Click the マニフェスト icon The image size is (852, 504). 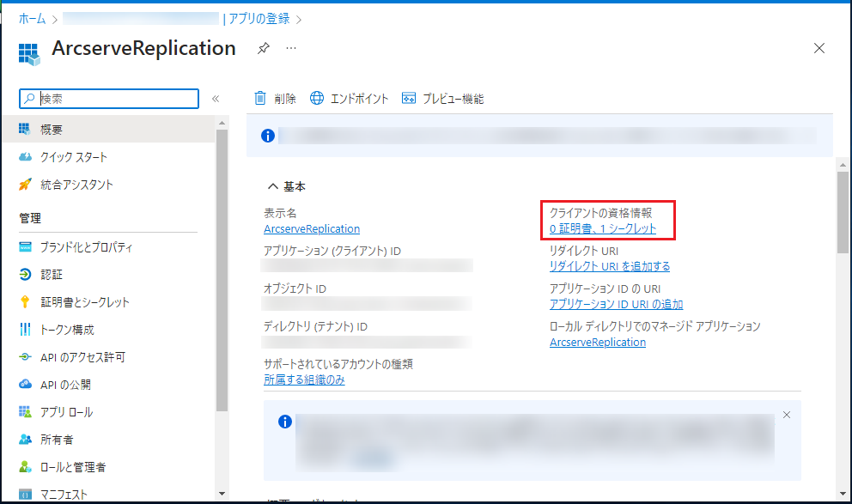coord(25,495)
